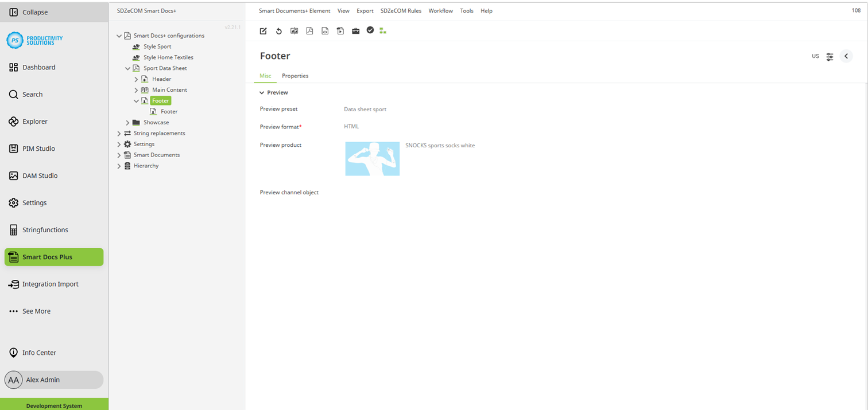Open the Smart Documents+ Element menu

294,11
